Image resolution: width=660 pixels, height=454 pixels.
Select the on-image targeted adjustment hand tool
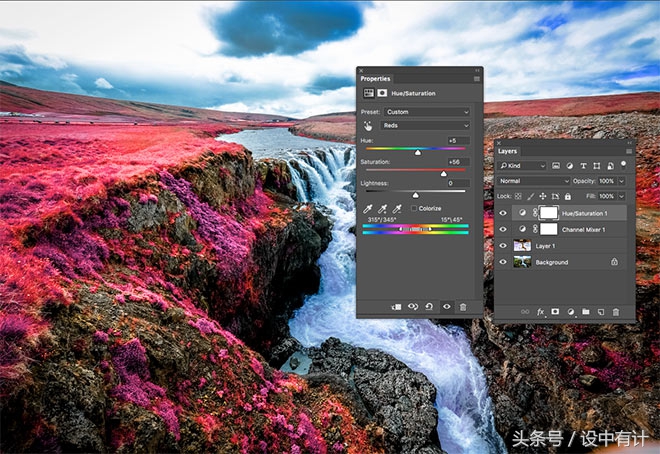point(368,126)
